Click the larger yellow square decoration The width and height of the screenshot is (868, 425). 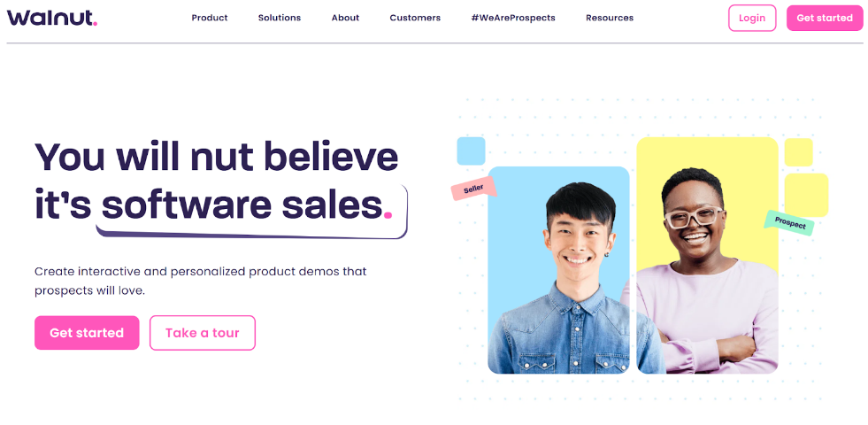point(806,195)
